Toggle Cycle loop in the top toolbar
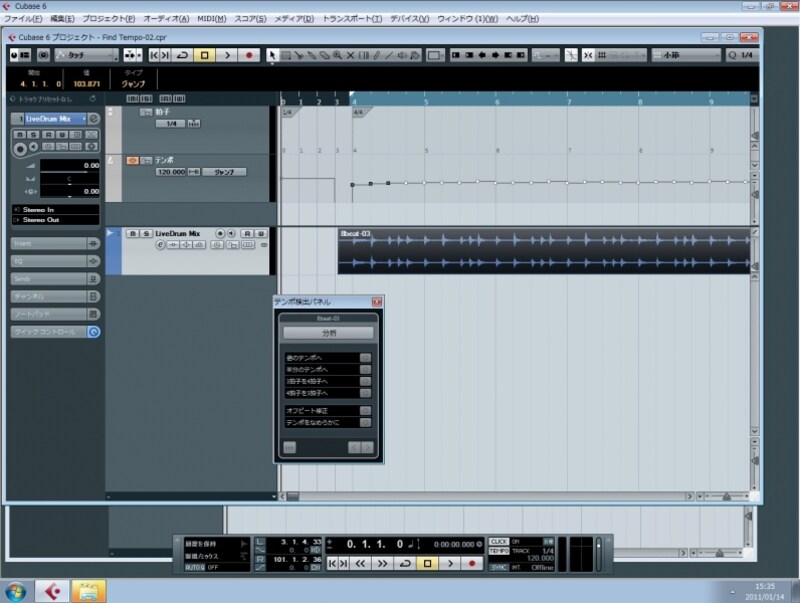This screenshot has width=800, height=603. (183, 54)
